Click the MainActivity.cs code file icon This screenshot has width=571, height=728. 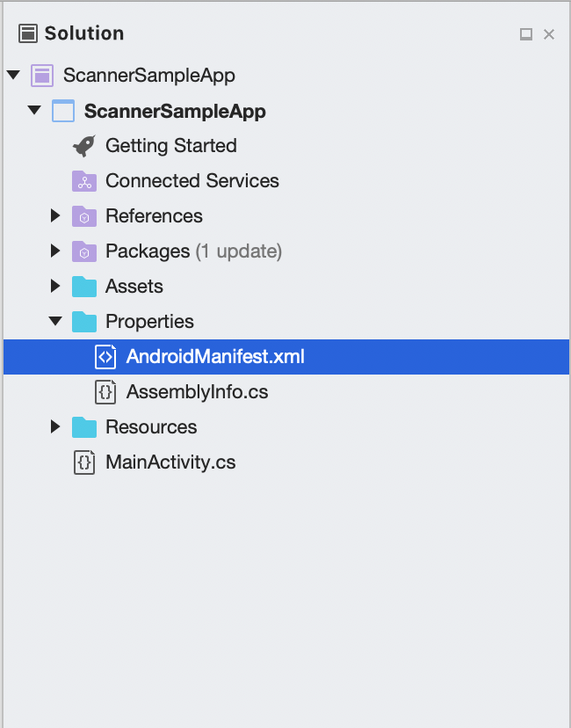click(x=84, y=462)
